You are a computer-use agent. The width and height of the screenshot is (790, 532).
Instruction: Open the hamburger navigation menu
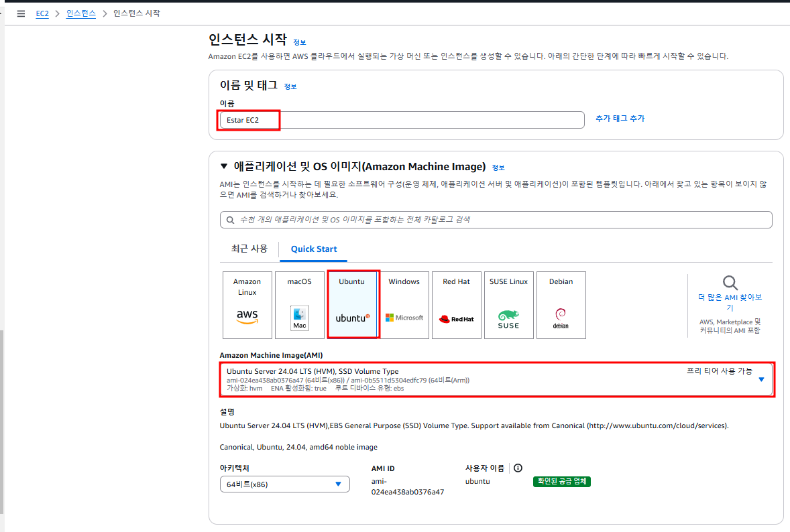click(21, 13)
